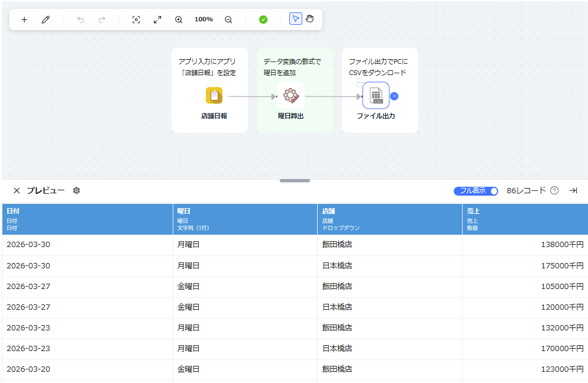Undo the last action
This screenshot has height=383, width=588.
point(80,20)
